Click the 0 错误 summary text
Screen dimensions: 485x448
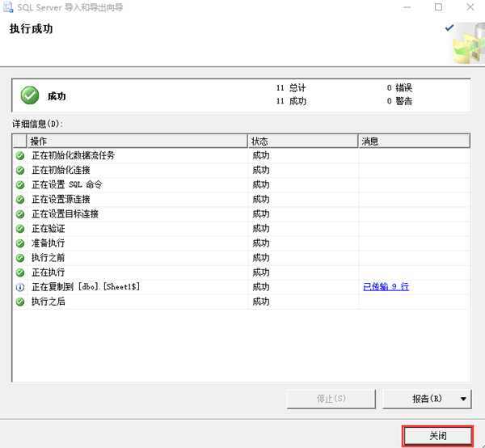(399, 88)
